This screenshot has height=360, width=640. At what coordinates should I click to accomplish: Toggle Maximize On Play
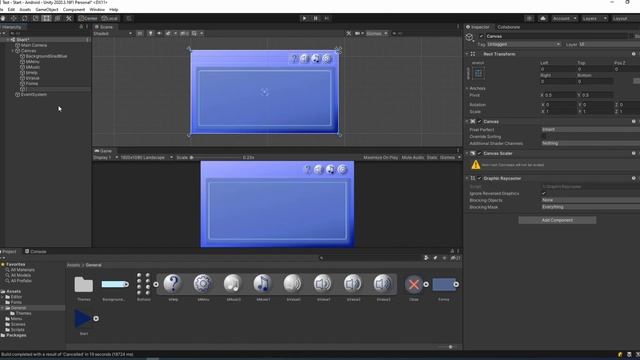380,158
